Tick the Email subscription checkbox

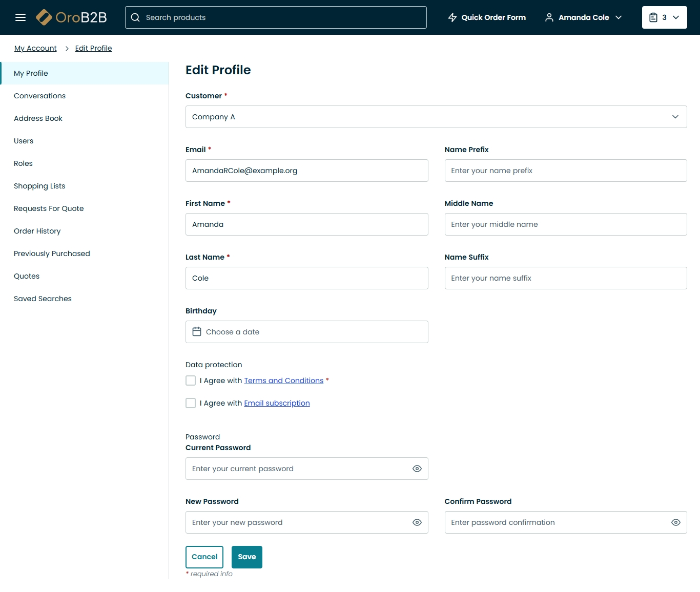coord(191,403)
